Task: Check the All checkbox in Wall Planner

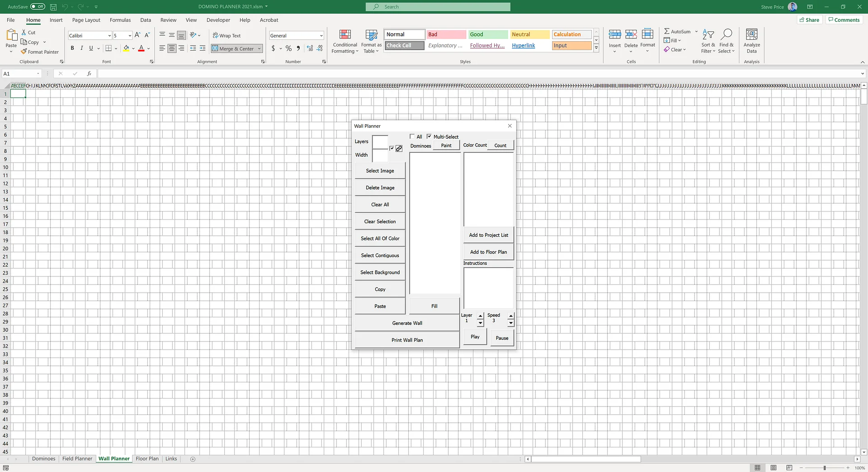Action: point(412,136)
